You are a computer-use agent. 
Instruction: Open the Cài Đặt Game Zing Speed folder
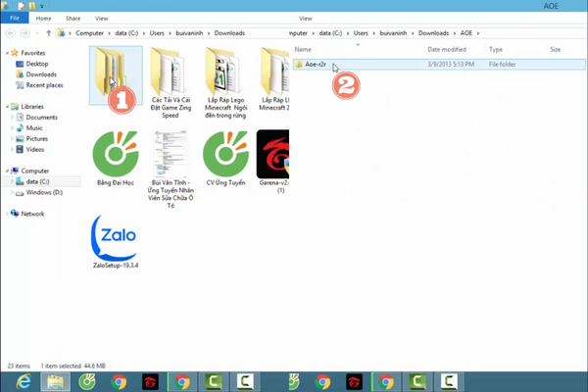[171, 75]
